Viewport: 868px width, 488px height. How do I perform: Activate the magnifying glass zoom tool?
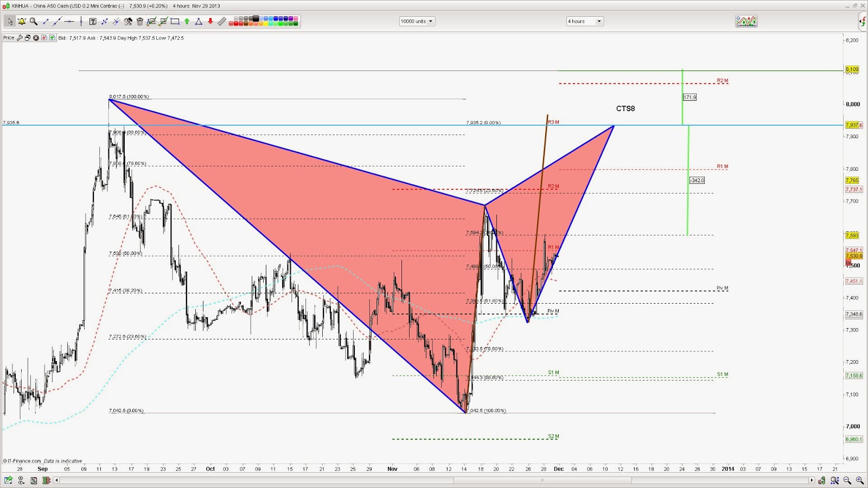coord(34,22)
